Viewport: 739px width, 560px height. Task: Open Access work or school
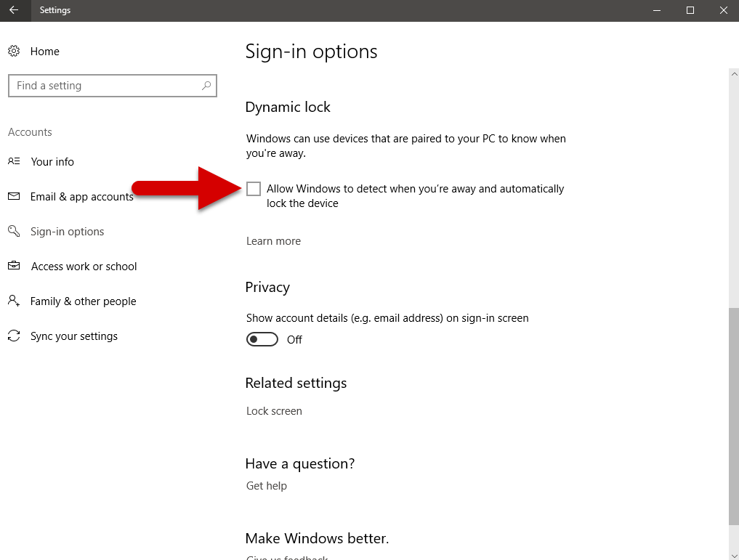(84, 266)
